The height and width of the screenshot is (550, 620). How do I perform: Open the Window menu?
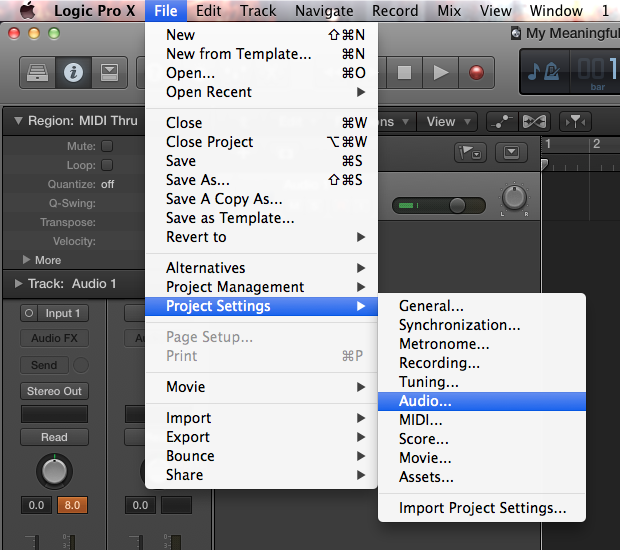click(556, 11)
